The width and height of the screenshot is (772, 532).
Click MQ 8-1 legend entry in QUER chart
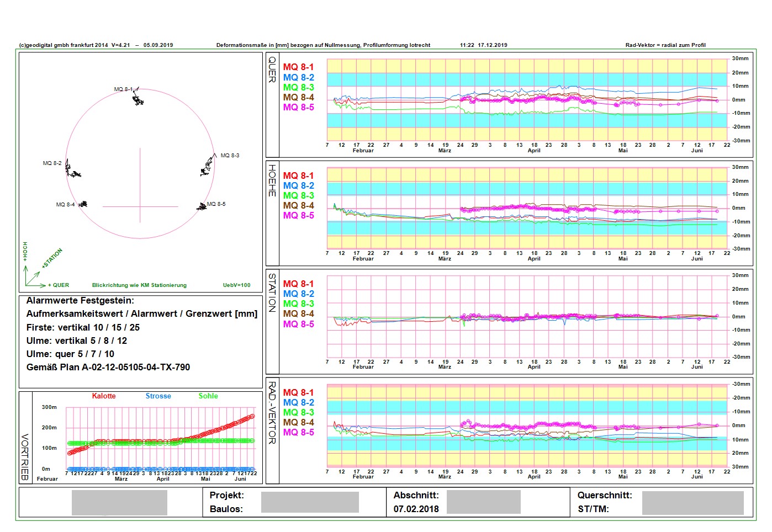[298, 67]
